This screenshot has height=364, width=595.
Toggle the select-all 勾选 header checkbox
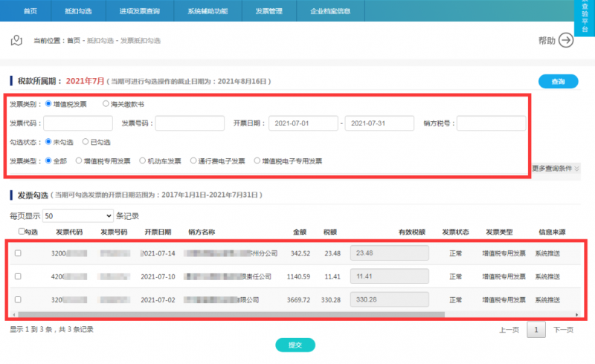(x=21, y=232)
